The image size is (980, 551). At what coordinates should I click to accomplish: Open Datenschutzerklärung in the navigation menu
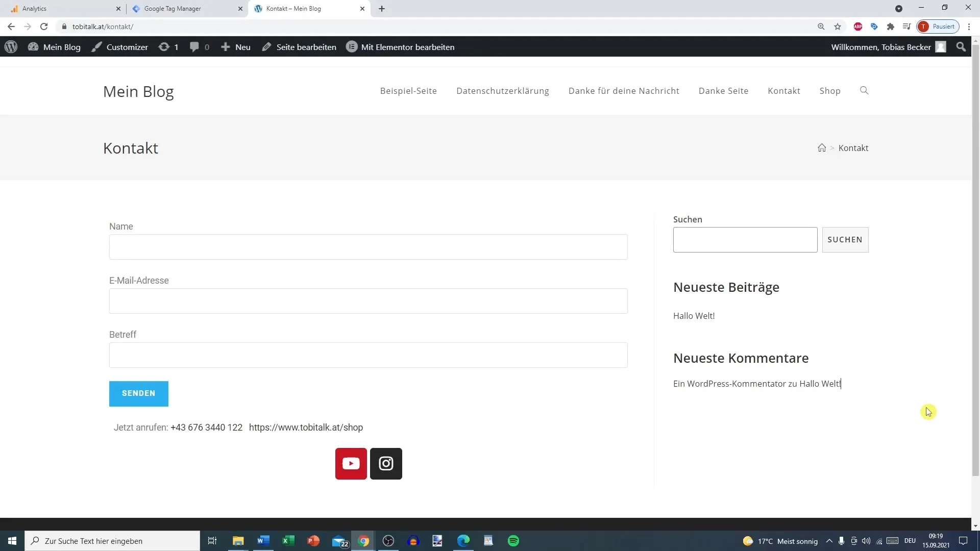click(x=503, y=91)
